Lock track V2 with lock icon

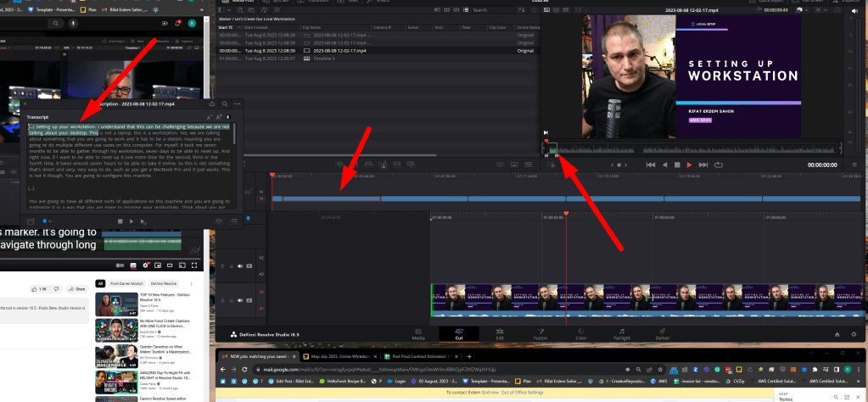point(231,266)
